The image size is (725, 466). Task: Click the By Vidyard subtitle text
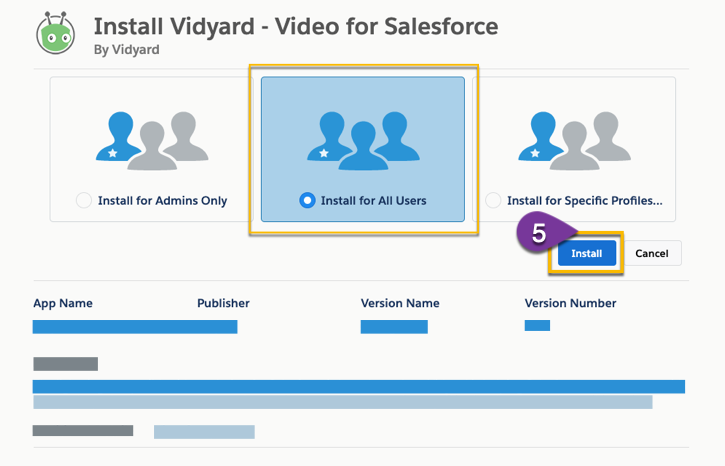(127, 50)
